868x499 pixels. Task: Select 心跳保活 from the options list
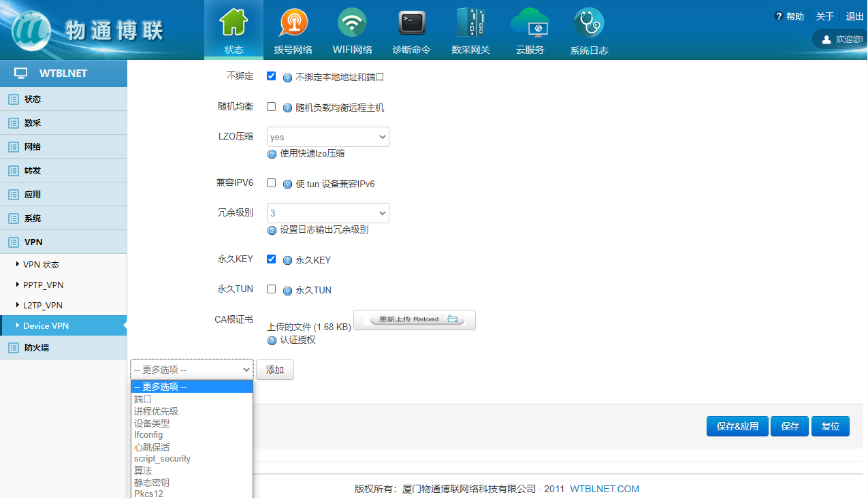[152, 447]
